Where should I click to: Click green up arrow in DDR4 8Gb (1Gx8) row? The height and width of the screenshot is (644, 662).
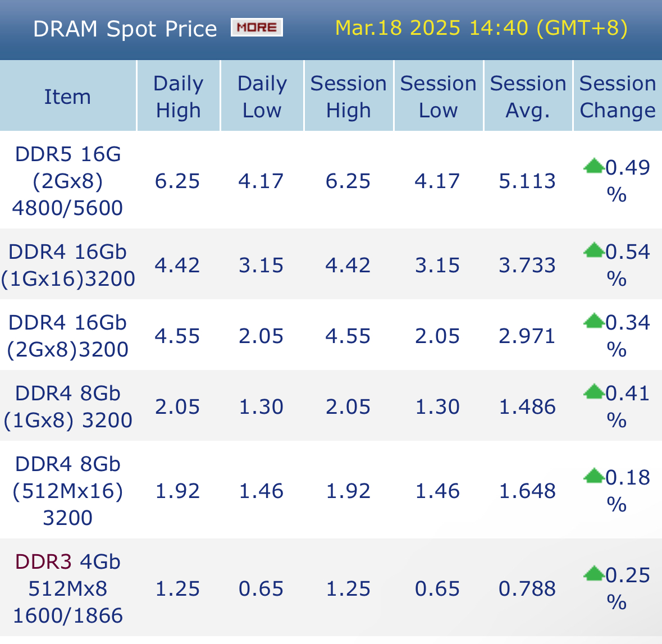[593, 392]
